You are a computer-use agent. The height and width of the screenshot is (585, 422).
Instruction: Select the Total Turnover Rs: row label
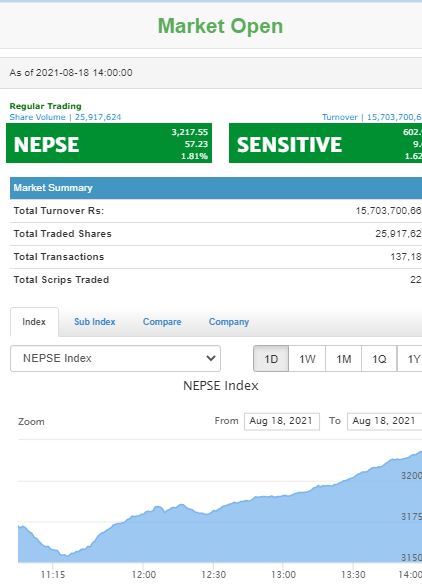tap(59, 211)
